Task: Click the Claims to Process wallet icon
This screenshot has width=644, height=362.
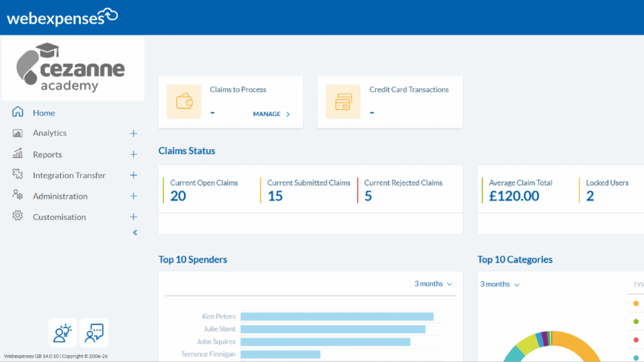Action: click(184, 102)
